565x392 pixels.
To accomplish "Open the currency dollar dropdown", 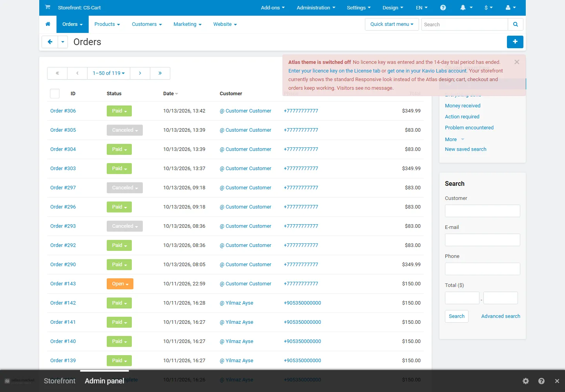I will pos(488,7).
